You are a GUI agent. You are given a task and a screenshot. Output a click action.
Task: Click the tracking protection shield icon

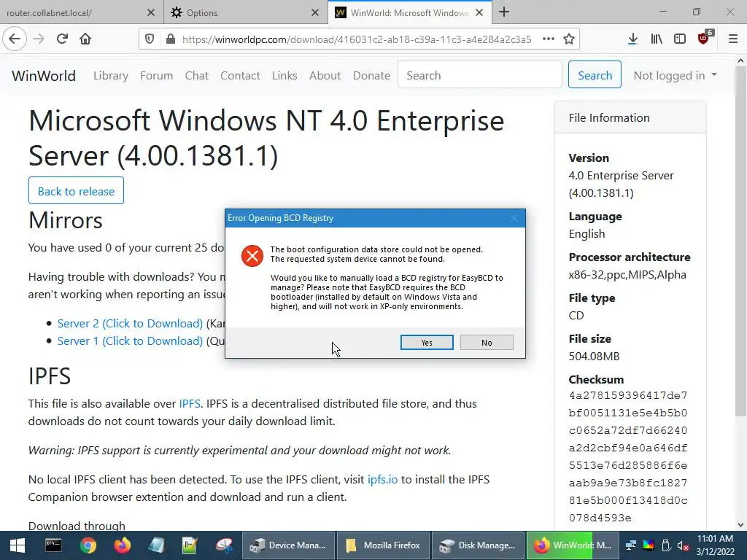click(x=150, y=39)
